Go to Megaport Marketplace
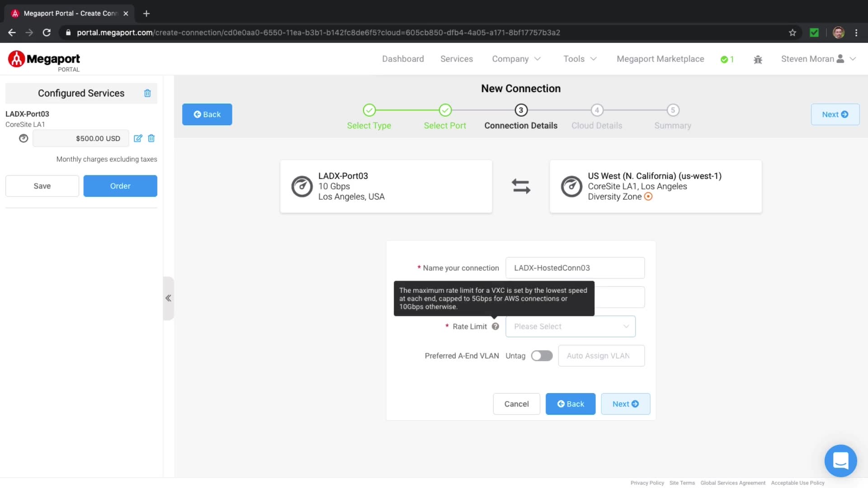The width and height of the screenshot is (868, 488). [x=660, y=59]
